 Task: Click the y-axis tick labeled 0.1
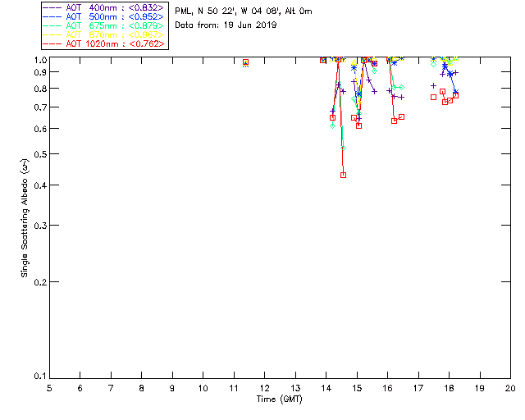[38, 377]
